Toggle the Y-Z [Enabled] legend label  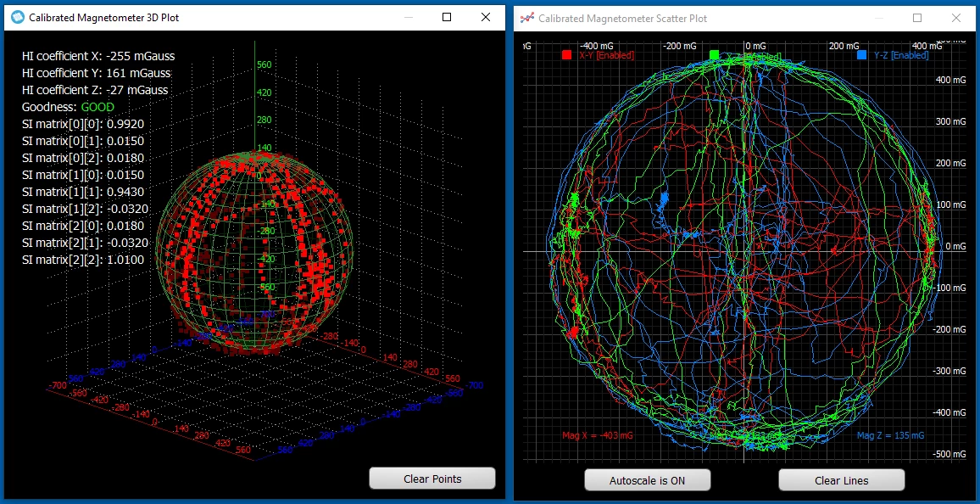901,56
